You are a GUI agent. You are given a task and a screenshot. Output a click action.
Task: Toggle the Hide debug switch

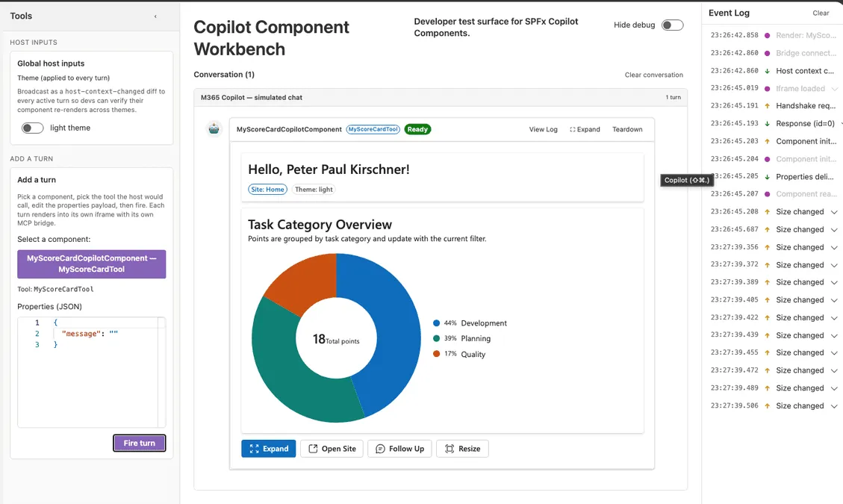(x=672, y=25)
